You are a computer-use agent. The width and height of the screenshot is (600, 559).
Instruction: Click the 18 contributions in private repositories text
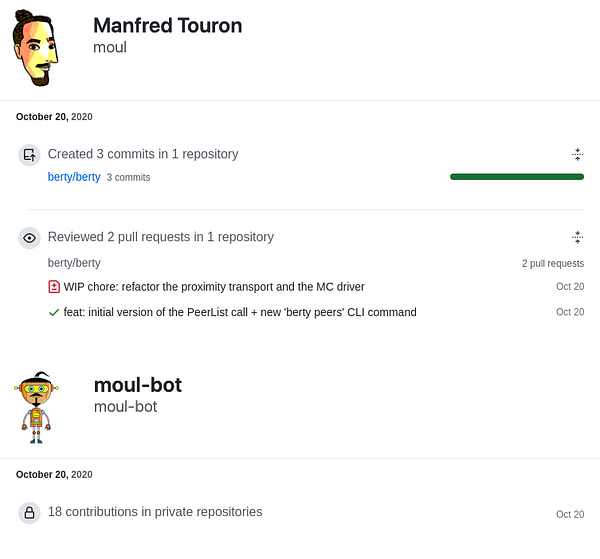pyautogui.click(x=155, y=512)
